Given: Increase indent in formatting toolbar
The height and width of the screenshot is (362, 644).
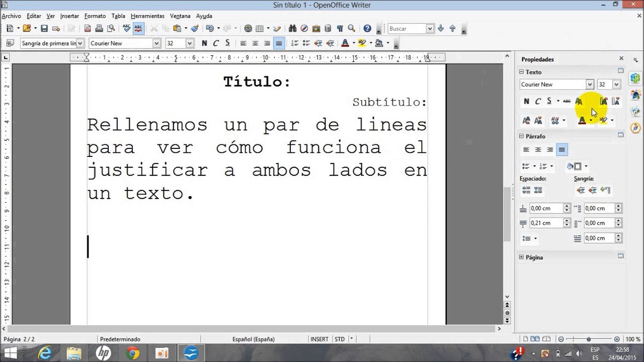Looking at the screenshot, I should click(330, 43).
